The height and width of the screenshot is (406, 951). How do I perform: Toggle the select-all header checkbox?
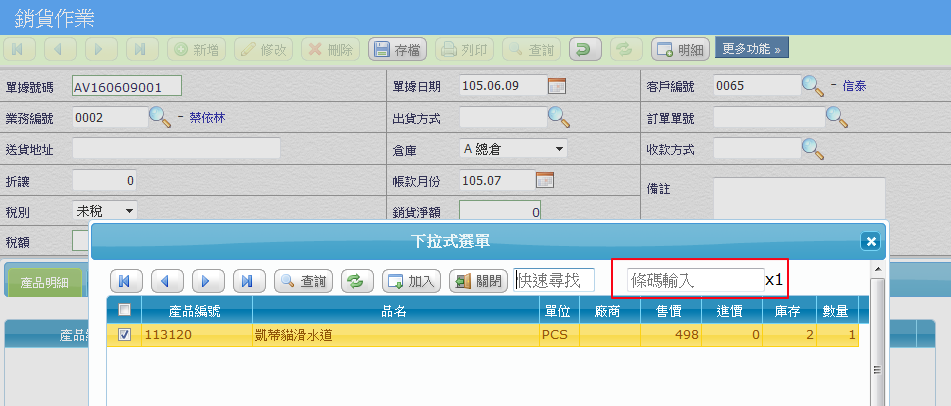[x=124, y=310]
